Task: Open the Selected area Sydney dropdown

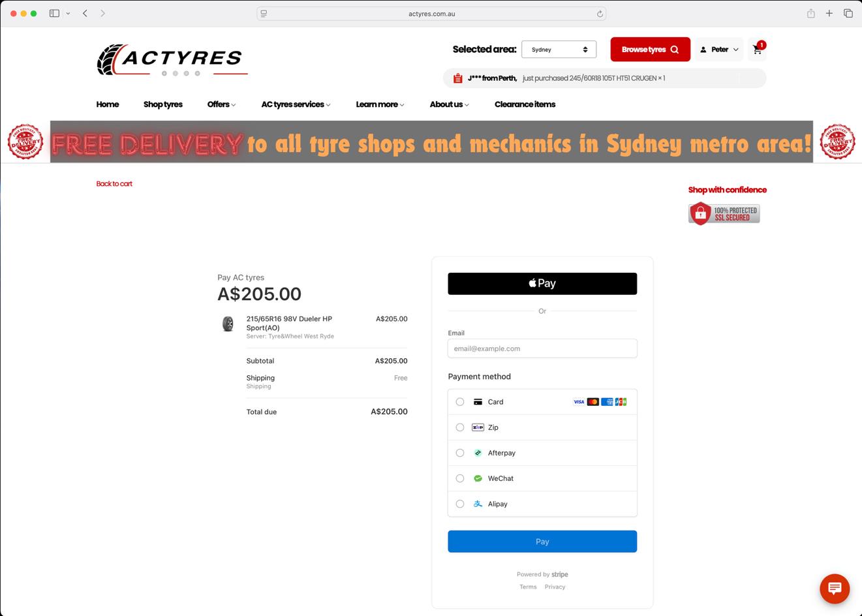Action: [559, 50]
